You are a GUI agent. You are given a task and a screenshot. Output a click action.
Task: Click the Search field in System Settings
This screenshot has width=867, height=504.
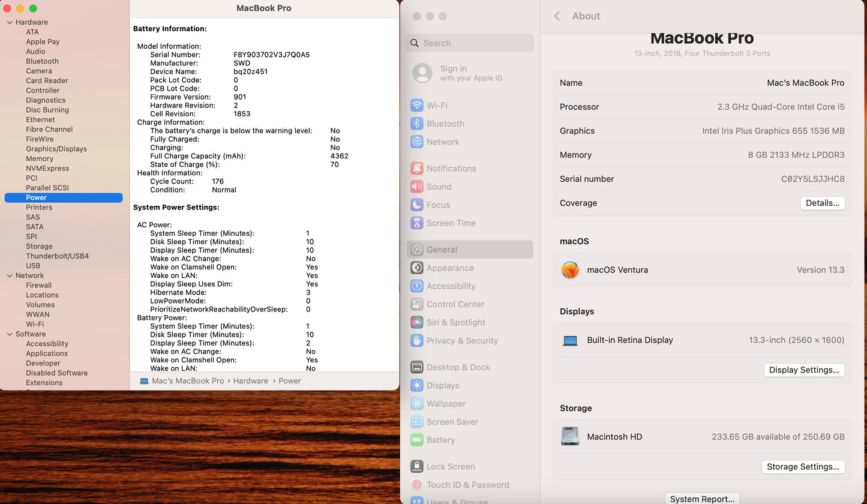(470, 43)
